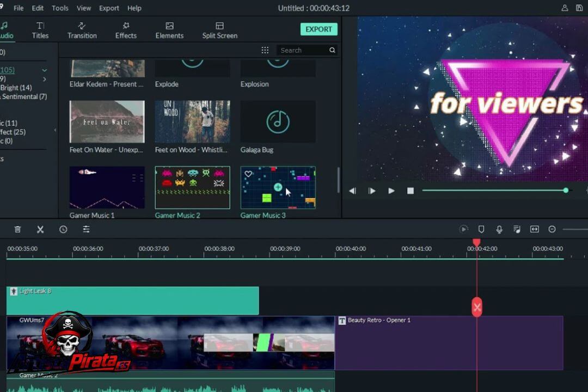Click the zoom to fit timeline icon
Image resolution: width=588 pixels, height=392 pixels.
(x=535, y=229)
